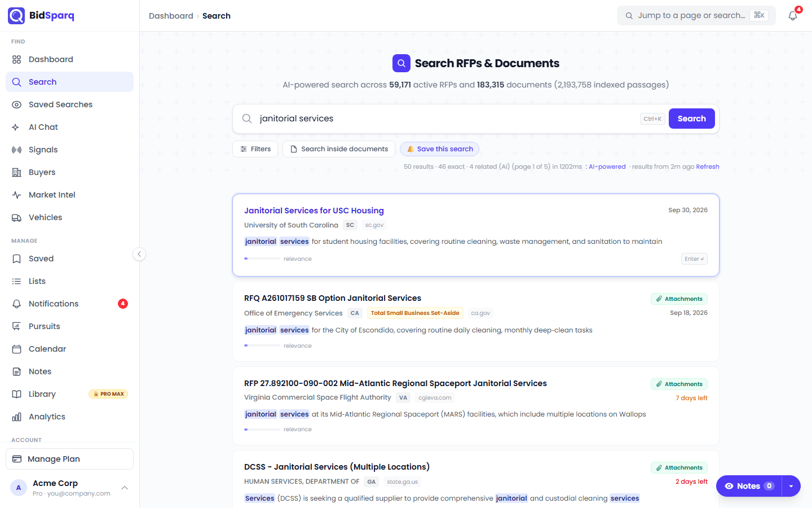
Task: Click the Lists icon in sidebar
Action: coord(16,281)
